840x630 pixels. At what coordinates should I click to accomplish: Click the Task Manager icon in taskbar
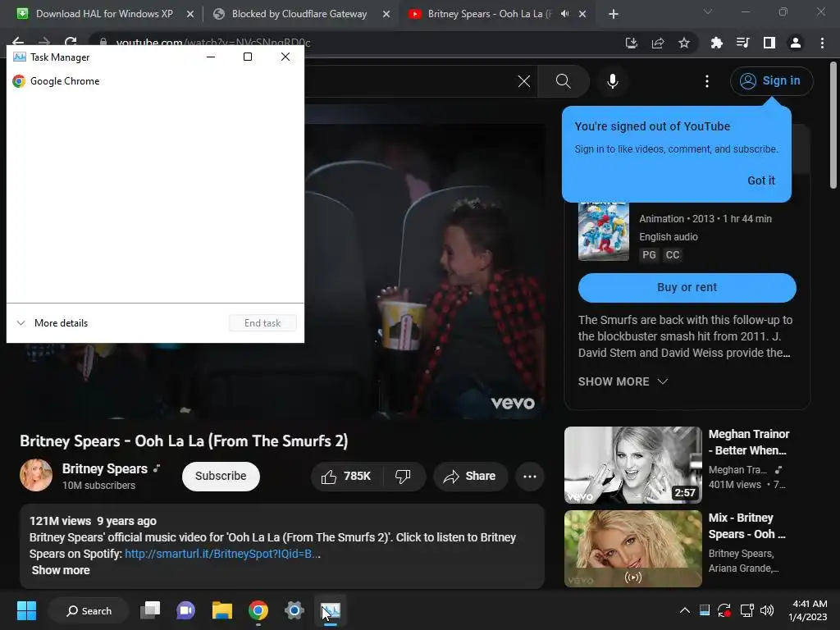click(330, 610)
